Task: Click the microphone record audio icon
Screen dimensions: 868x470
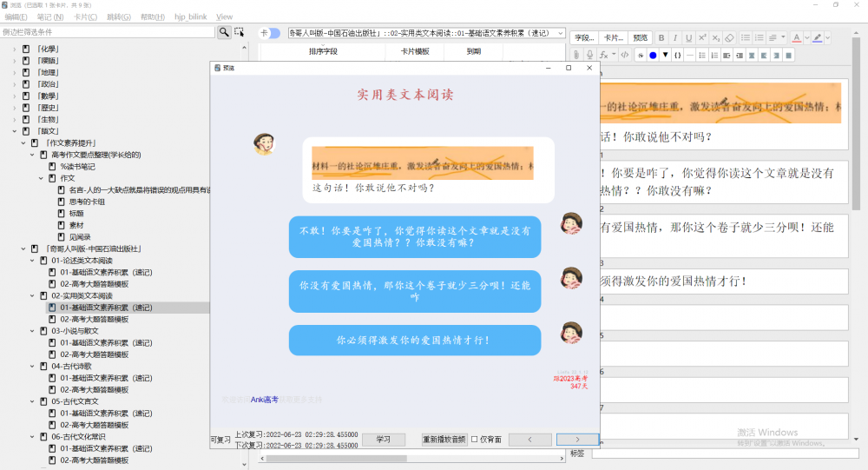Action: click(x=590, y=55)
